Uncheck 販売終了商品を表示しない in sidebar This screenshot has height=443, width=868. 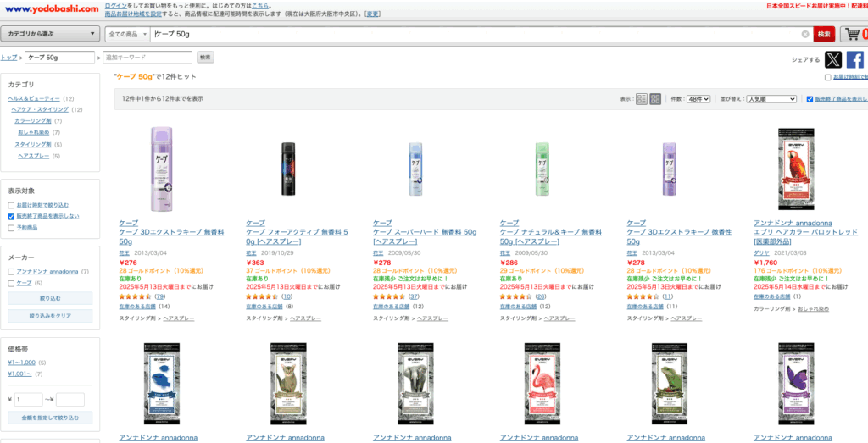pyautogui.click(x=11, y=216)
